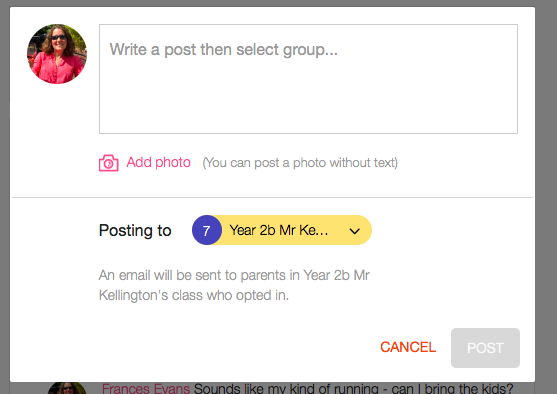Open the Add photo link
The width and height of the screenshot is (557, 394).
click(x=158, y=162)
